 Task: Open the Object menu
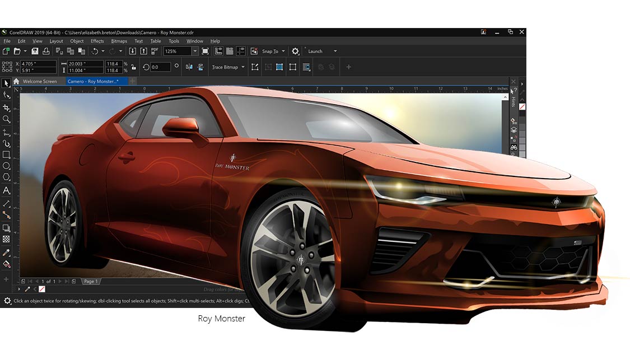(x=77, y=41)
